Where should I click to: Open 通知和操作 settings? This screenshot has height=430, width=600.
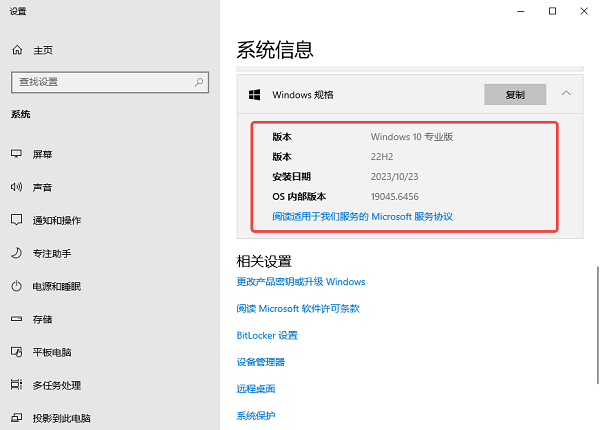[x=57, y=220]
